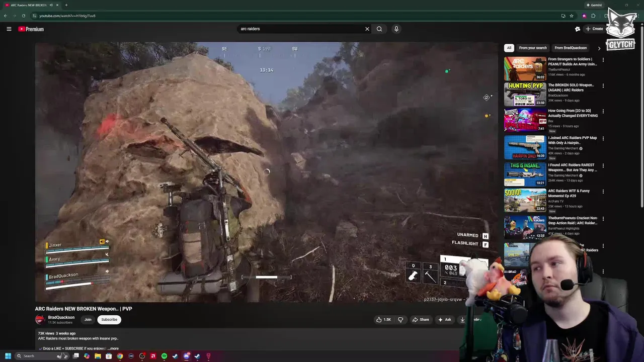This screenshot has width=644, height=362.
Task: Open the Ask AI button
Action: coord(445,319)
